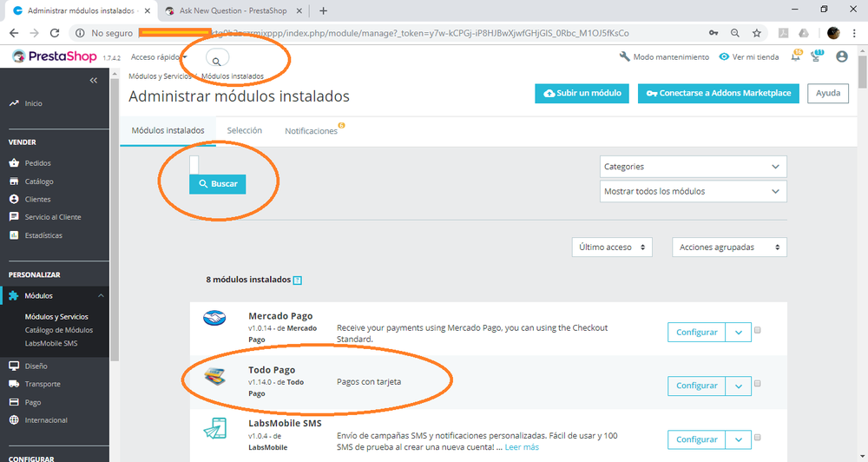The image size is (868, 462).
Task: Open Servicio al Cliente in the sidebar
Action: (x=54, y=217)
